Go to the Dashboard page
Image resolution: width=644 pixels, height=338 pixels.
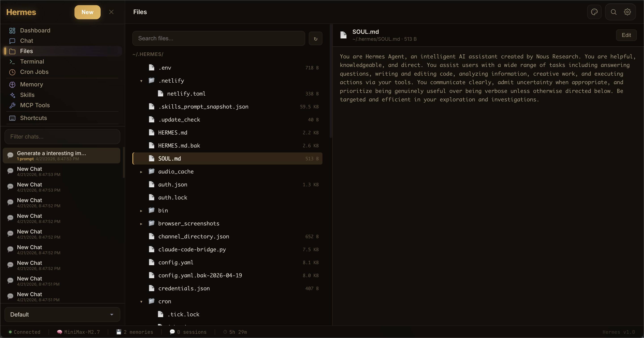[35, 30]
